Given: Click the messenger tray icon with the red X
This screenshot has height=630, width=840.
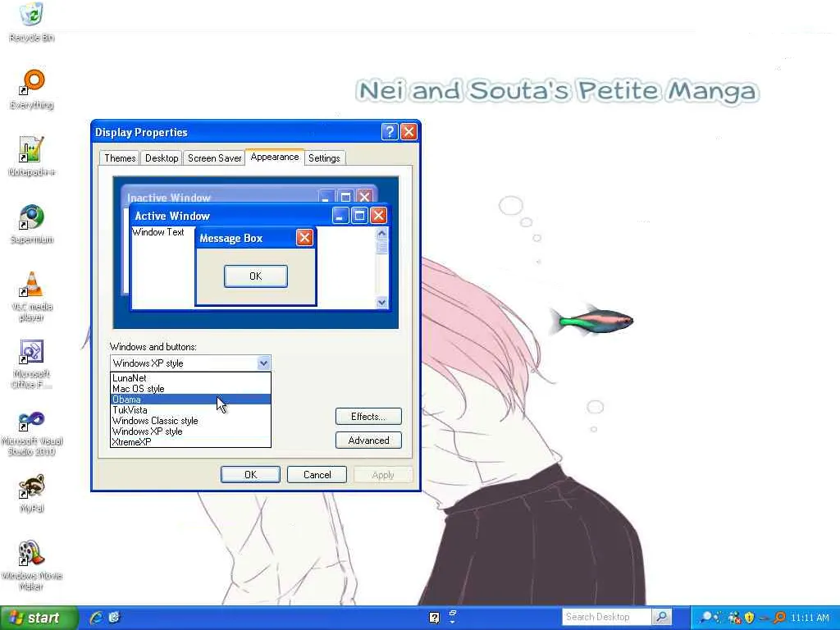Looking at the screenshot, I should pos(734,618).
